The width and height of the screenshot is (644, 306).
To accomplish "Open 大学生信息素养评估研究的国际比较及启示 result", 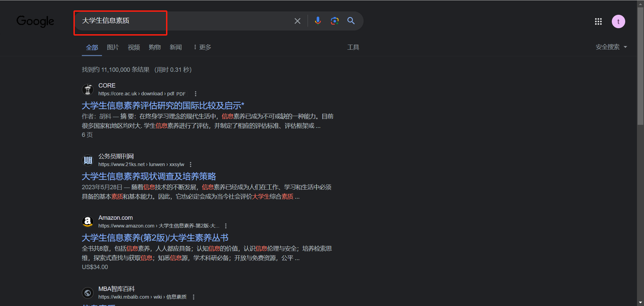I will click(163, 106).
